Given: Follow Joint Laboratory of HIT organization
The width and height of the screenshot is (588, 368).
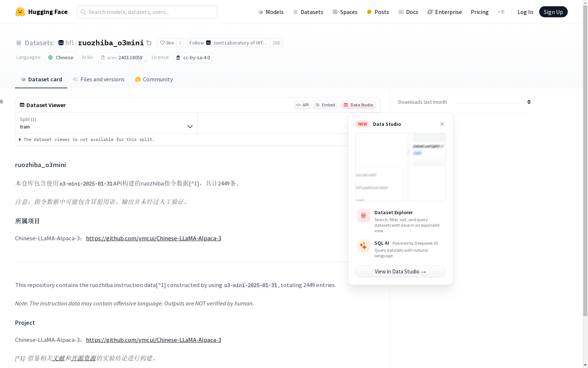Looking at the screenshot, I should [x=229, y=43].
